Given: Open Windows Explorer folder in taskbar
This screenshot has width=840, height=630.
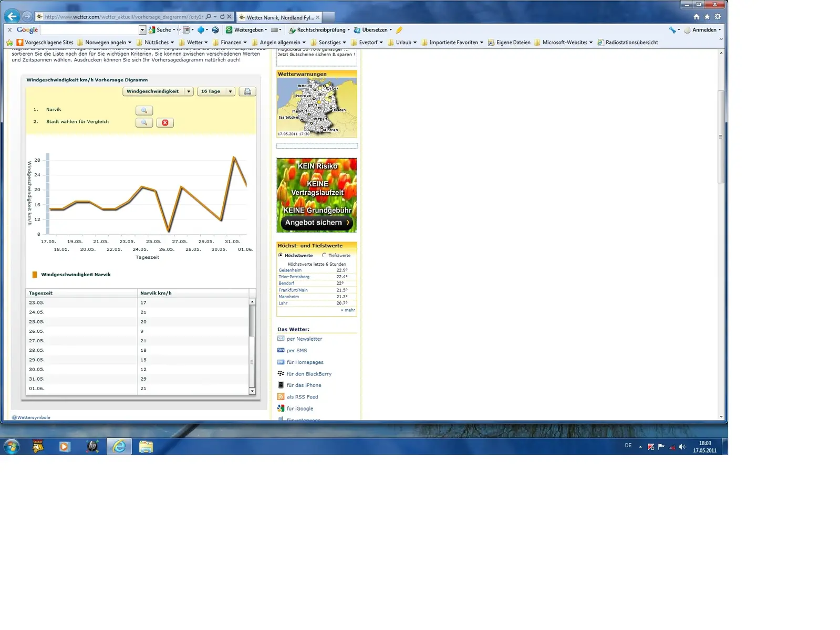Looking at the screenshot, I should point(146,447).
